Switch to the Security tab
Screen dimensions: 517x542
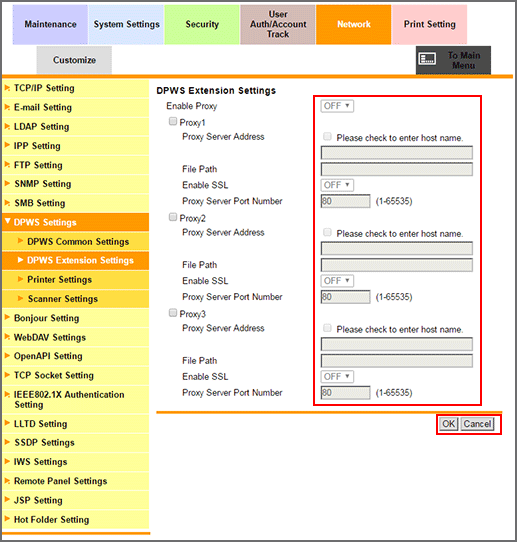(202, 25)
